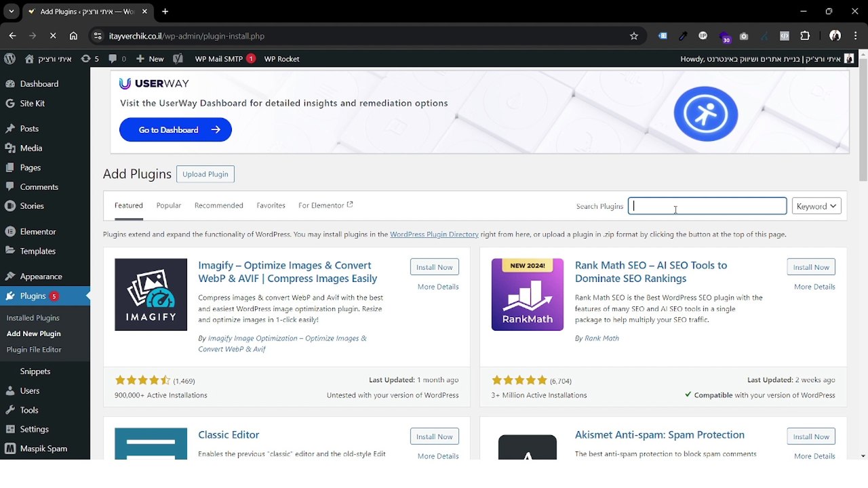Screen dimensions: 868x488
Task: Click the Upload Plugin button
Action: click(x=205, y=174)
